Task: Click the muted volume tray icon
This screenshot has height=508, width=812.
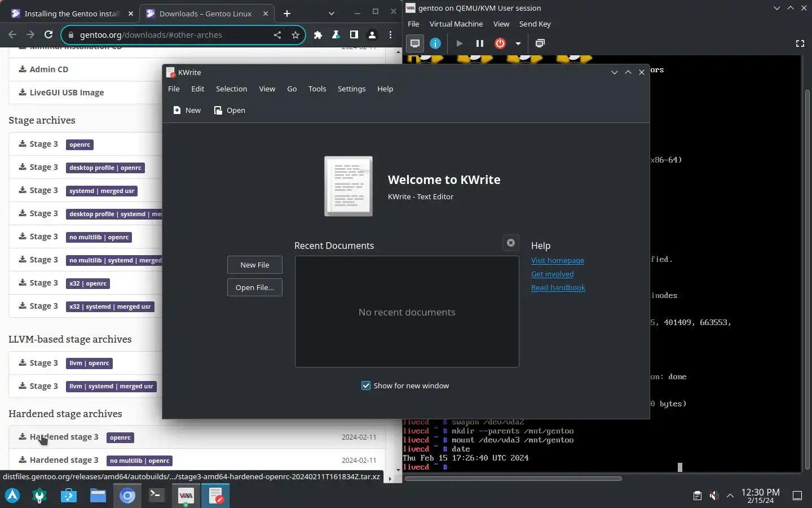Action: [x=714, y=496]
